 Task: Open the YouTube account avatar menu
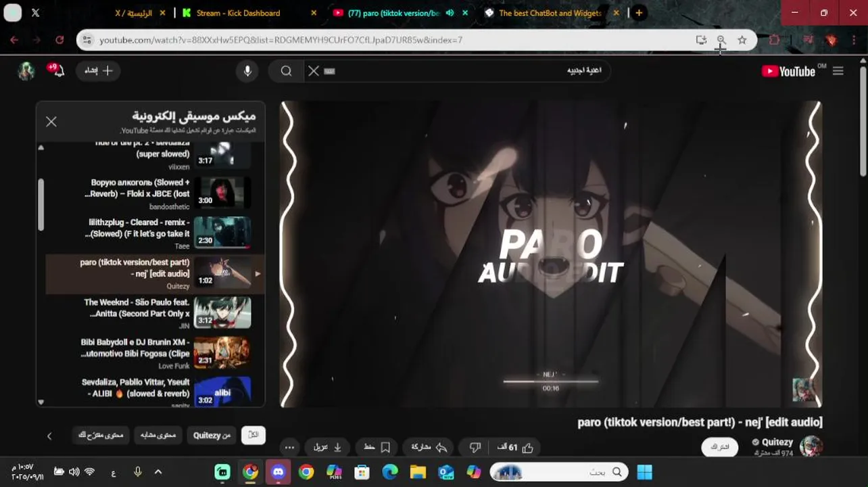(26, 71)
